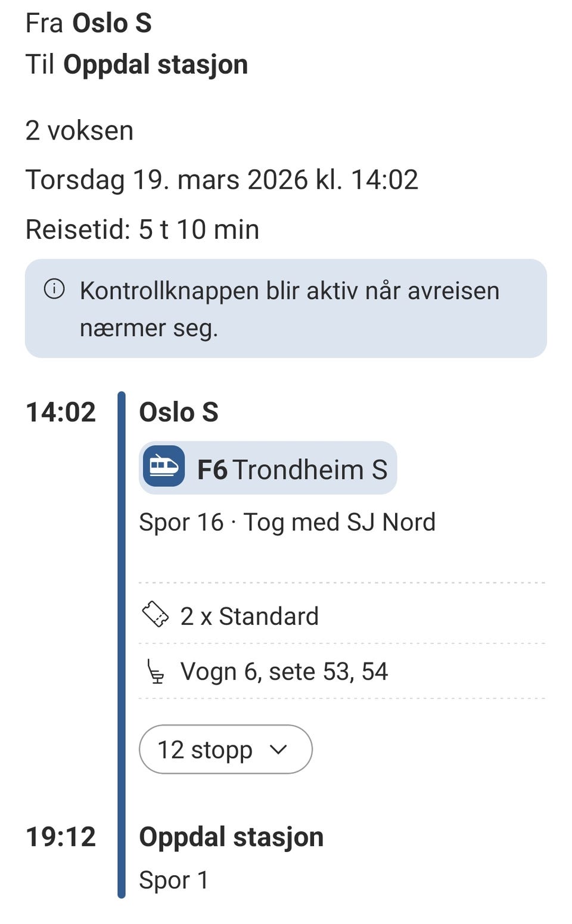Click the chevron in 12 stopp
The image size is (572, 924).
(278, 749)
